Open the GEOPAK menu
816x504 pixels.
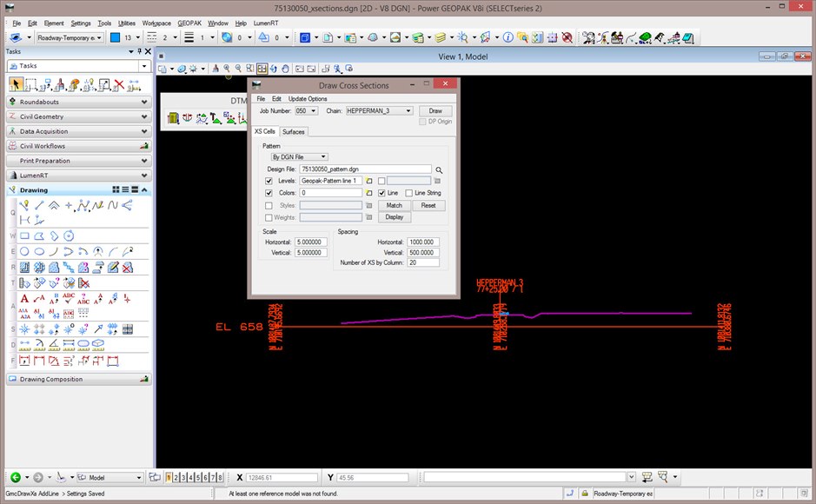[189, 23]
